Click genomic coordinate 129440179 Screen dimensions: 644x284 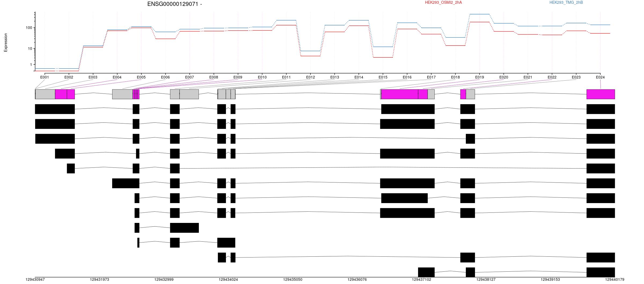[615, 279]
